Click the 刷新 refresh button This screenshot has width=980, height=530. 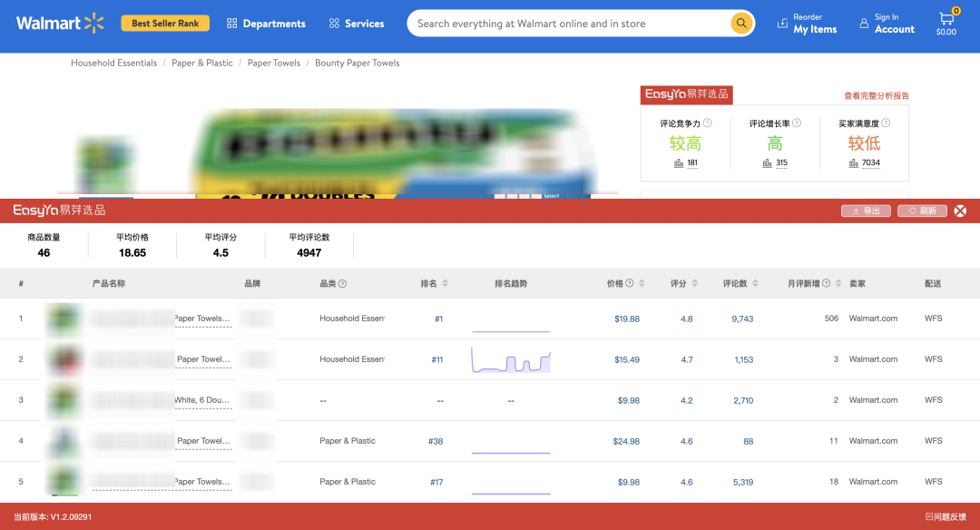(x=922, y=211)
